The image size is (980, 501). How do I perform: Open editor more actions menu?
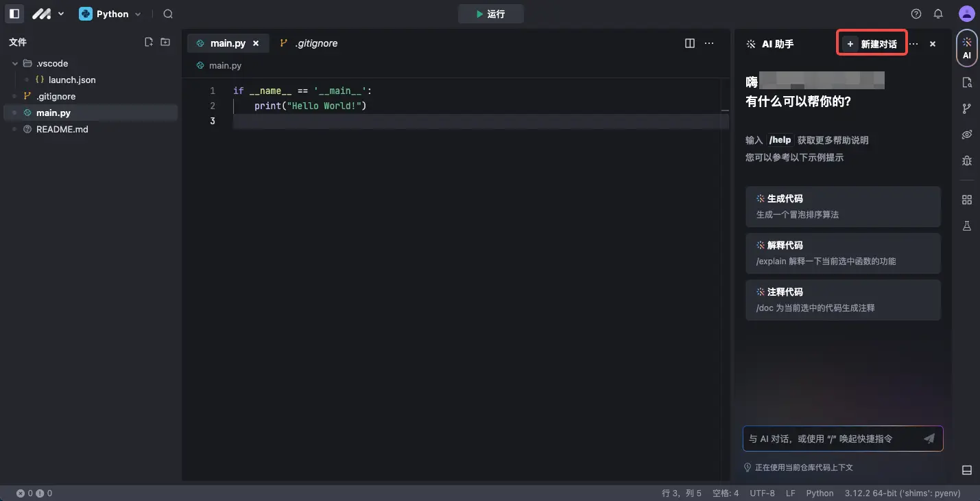click(709, 43)
